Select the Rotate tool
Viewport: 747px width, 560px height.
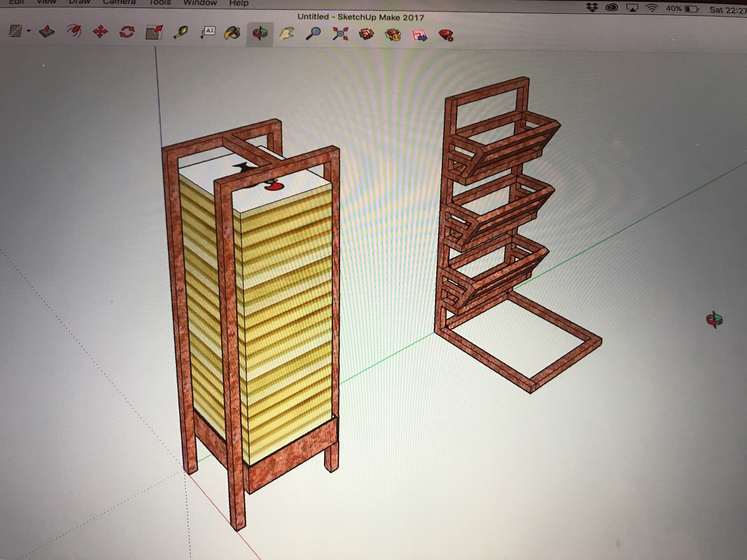[127, 32]
